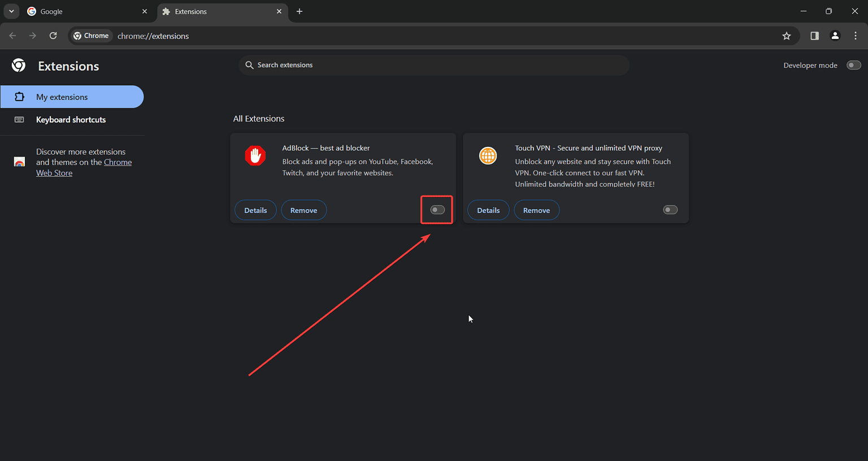Enable the AdBlock extension toggle
Viewport: 868px width, 461px height.
pyautogui.click(x=436, y=210)
